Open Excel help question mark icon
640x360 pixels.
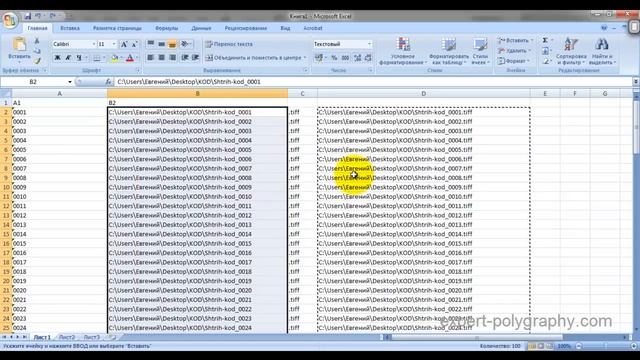click(604, 28)
